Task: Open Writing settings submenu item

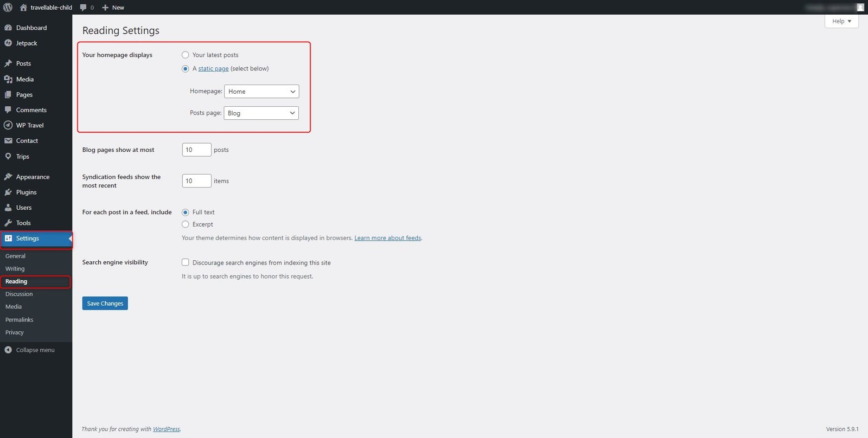Action: [x=15, y=269]
